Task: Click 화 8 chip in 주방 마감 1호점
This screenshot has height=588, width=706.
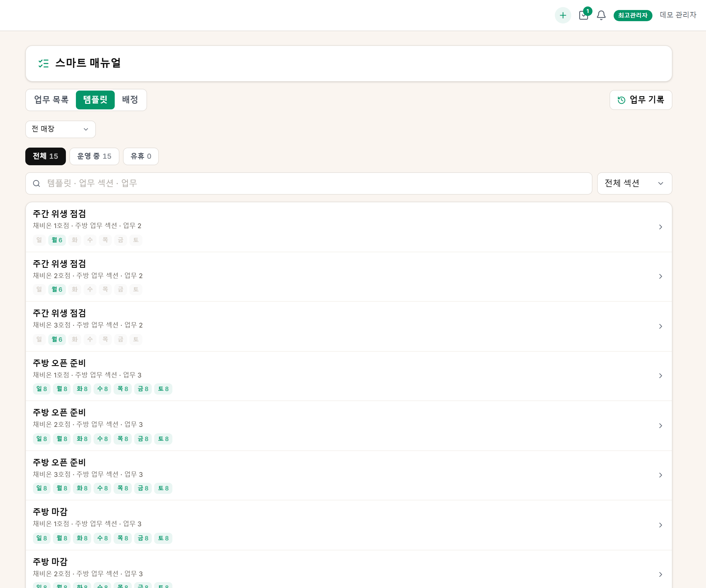Action: point(82,538)
